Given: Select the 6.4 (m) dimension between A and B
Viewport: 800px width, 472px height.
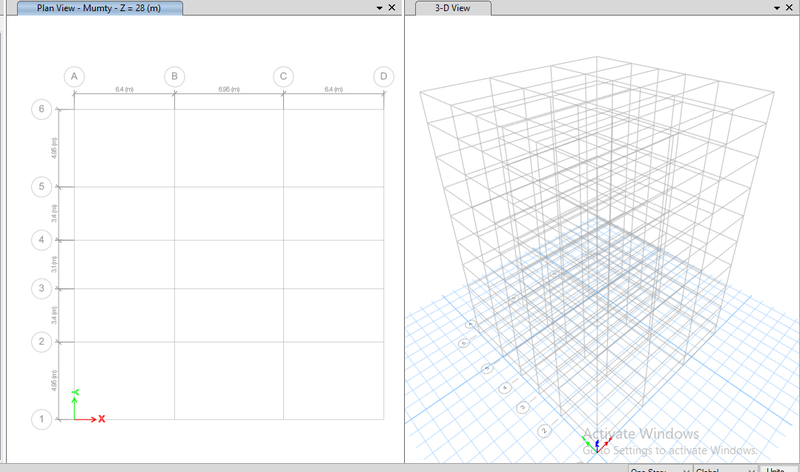Looking at the screenshot, I should tap(124, 89).
